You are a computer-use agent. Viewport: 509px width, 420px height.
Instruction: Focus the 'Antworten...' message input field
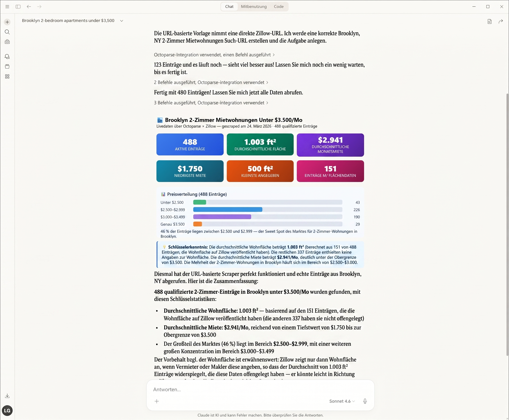[x=260, y=390]
